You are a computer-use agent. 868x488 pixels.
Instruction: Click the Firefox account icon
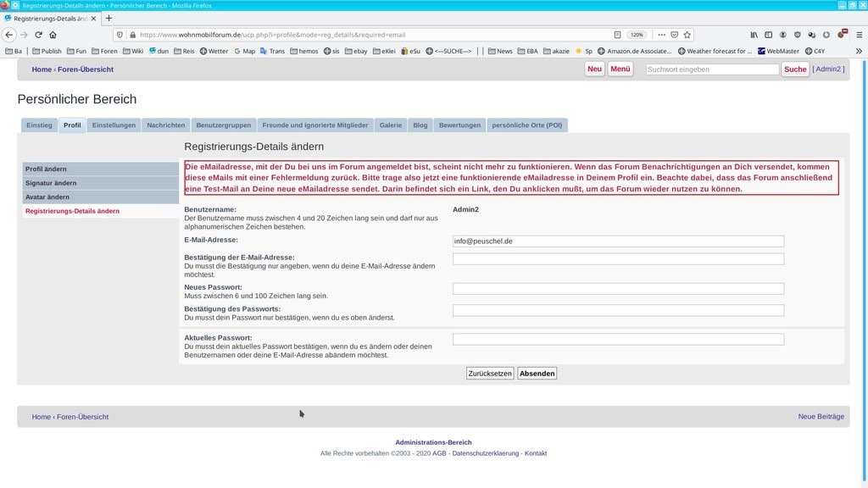(x=782, y=34)
